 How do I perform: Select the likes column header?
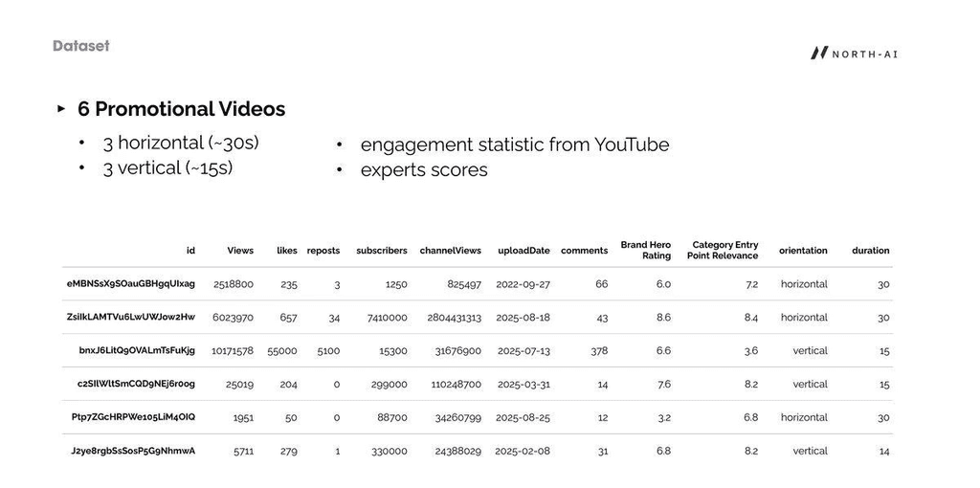[287, 251]
